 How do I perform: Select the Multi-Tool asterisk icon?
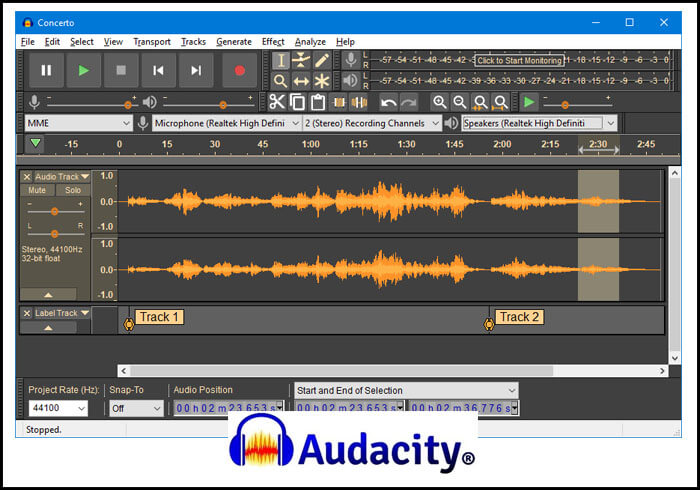321,81
